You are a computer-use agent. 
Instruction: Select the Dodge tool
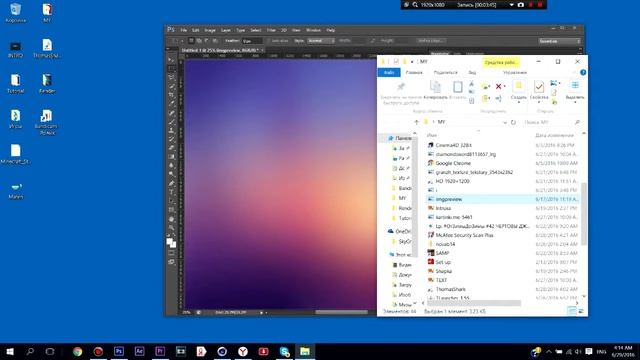[171, 174]
